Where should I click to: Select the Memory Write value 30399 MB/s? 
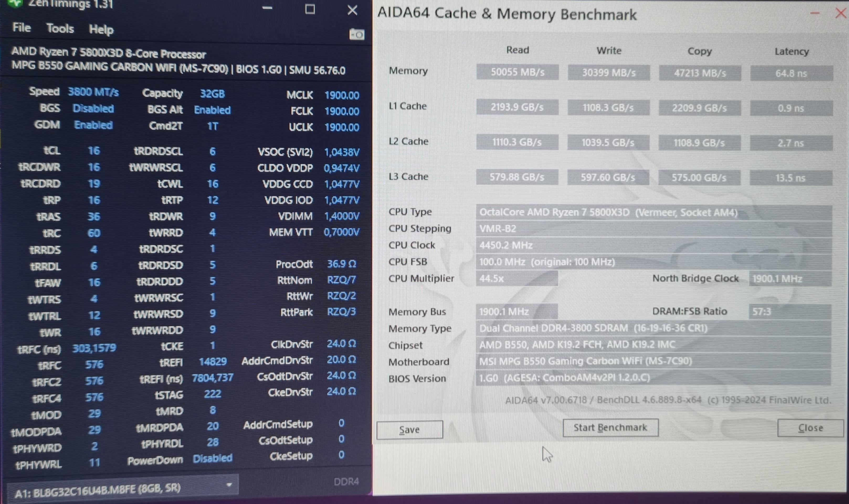609,73
